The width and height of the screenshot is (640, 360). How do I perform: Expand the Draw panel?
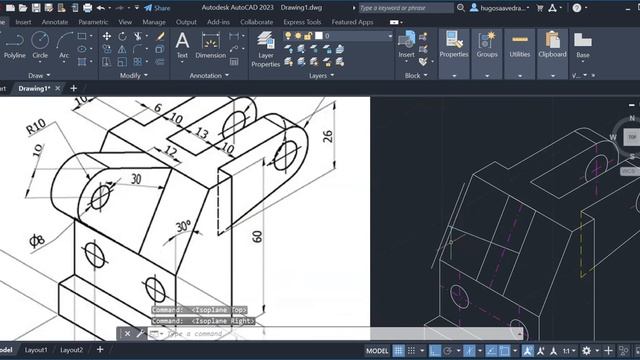[x=39, y=76]
